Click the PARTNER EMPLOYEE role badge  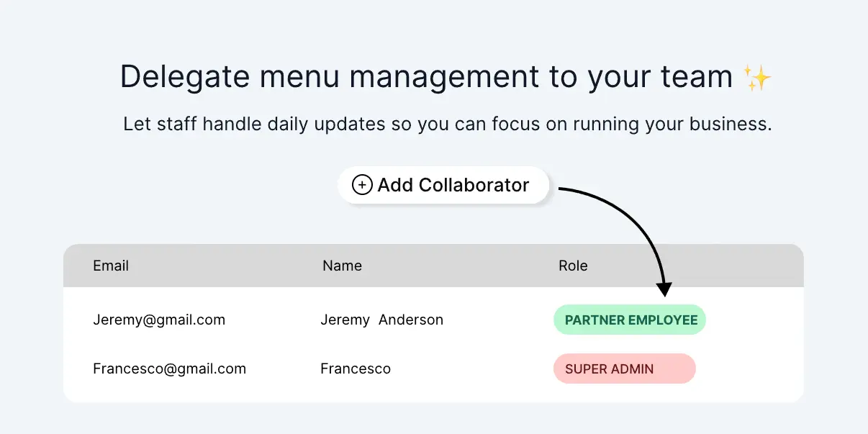tap(629, 320)
